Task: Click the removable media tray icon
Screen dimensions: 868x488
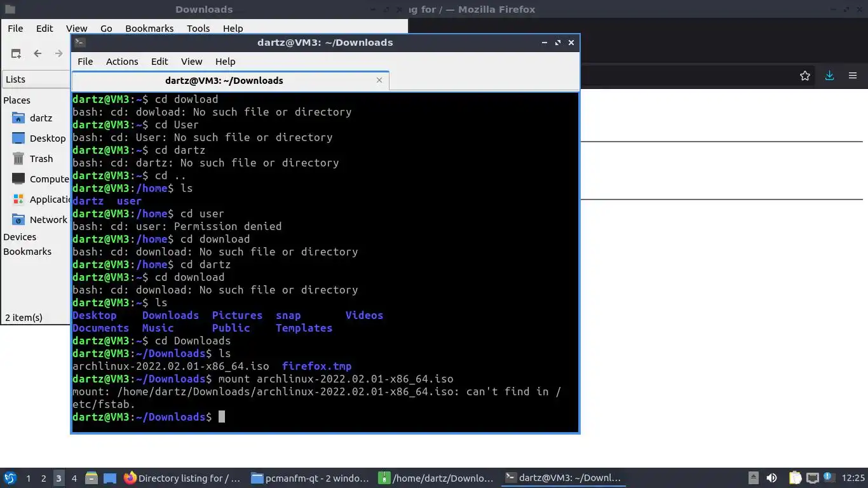Action: 754,478
